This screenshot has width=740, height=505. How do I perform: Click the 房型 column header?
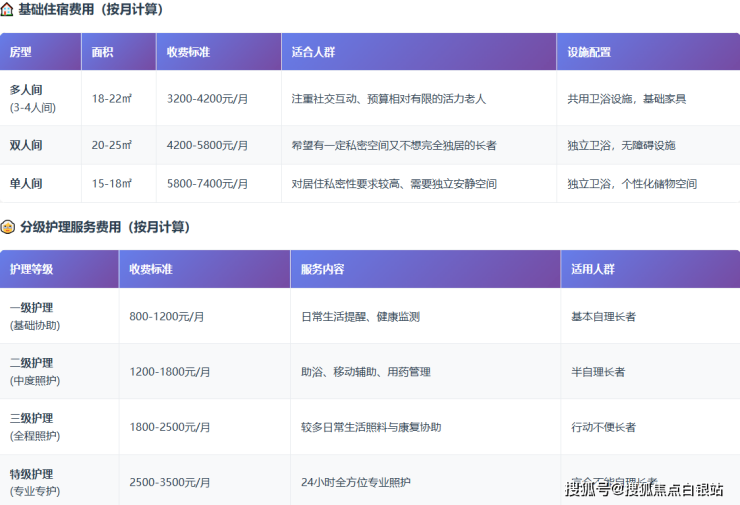pyautogui.click(x=21, y=52)
